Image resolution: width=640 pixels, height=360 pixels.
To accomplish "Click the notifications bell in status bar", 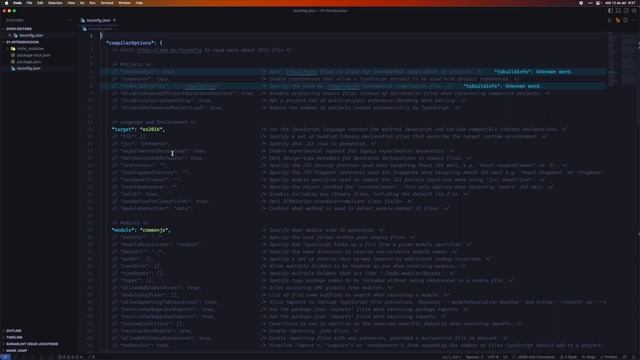I will pyautogui.click(x=634, y=357).
